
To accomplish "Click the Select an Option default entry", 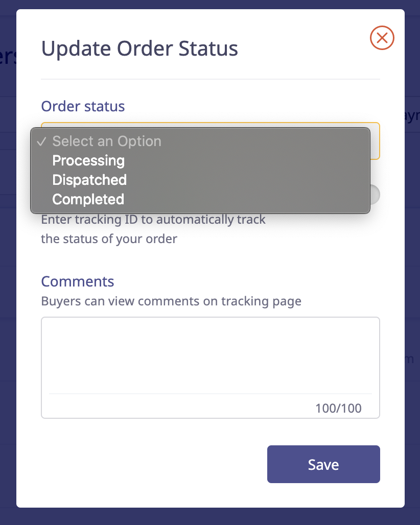I will [x=106, y=141].
